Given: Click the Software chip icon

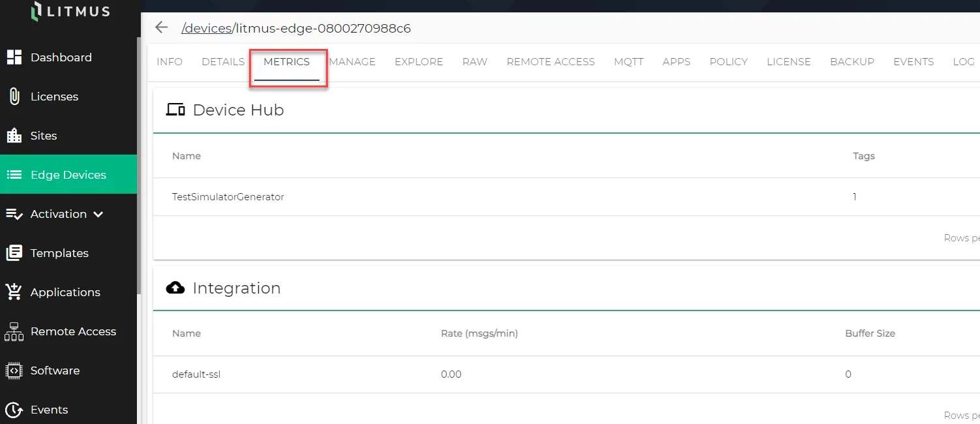Looking at the screenshot, I should [x=14, y=371].
